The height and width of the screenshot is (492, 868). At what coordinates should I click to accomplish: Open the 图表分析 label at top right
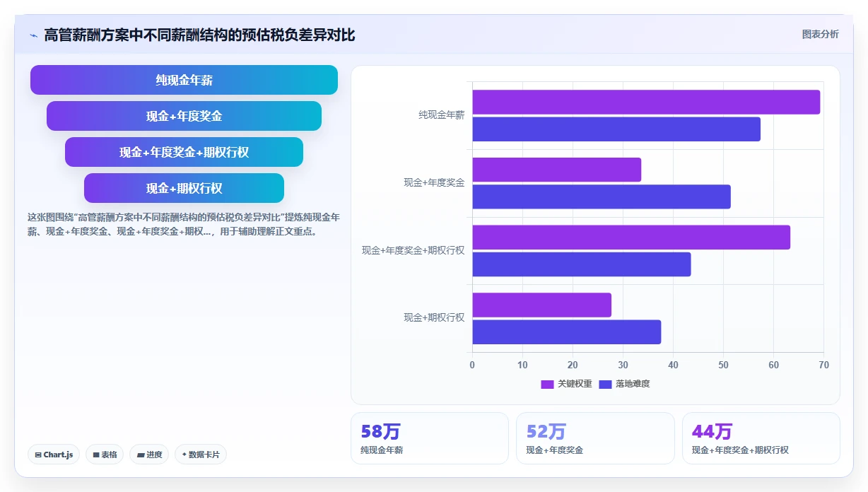coord(820,34)
